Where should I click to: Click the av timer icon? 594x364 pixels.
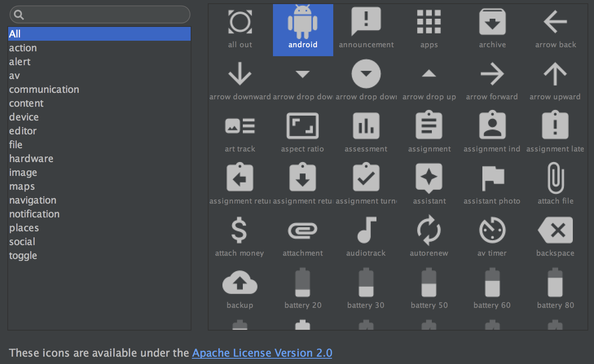tap(492, 230)
